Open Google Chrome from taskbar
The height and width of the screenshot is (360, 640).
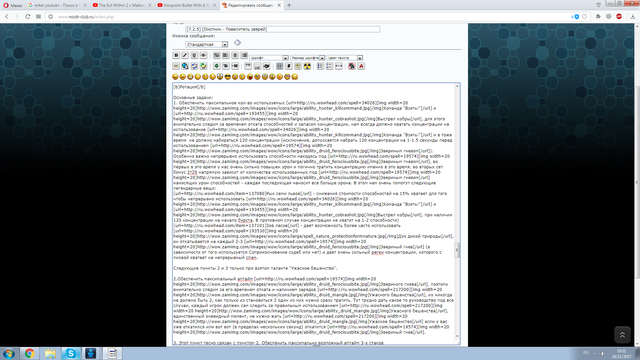pos(29,353)
